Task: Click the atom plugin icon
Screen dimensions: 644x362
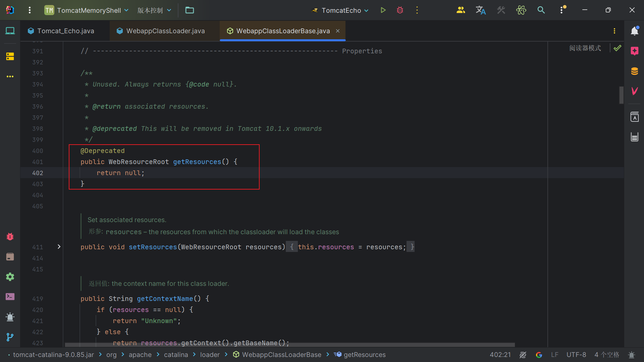Action: pyautogui.click(x=521, y=10)
